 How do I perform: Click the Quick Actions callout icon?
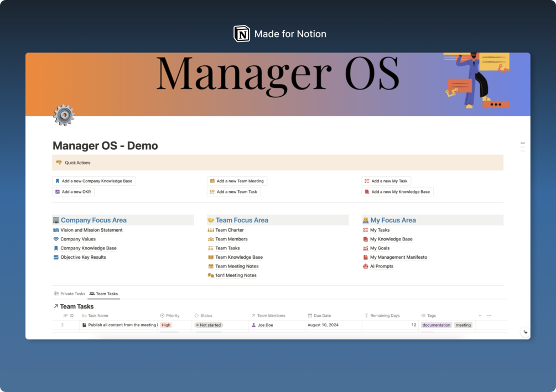coord(59,163)
